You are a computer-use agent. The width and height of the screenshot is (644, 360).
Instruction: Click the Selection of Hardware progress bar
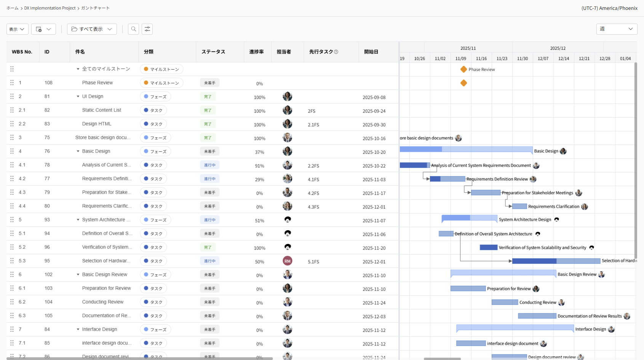[556, 261]
